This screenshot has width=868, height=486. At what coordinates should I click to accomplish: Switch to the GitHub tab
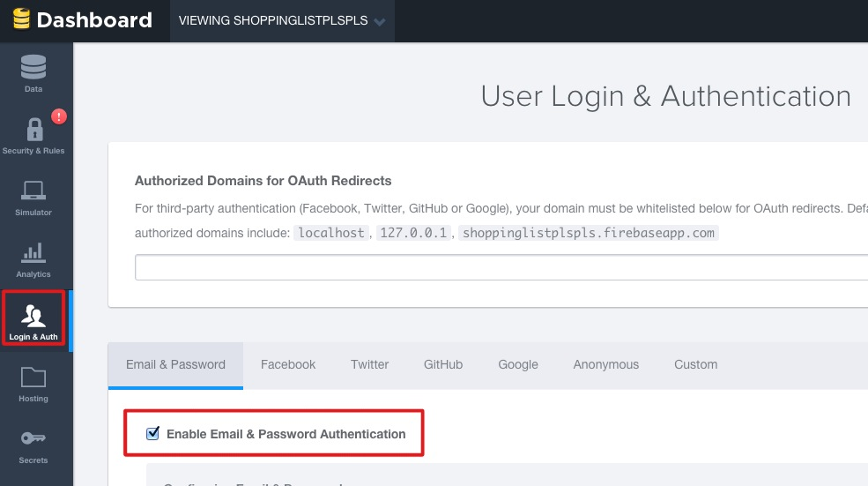[443, 364]
